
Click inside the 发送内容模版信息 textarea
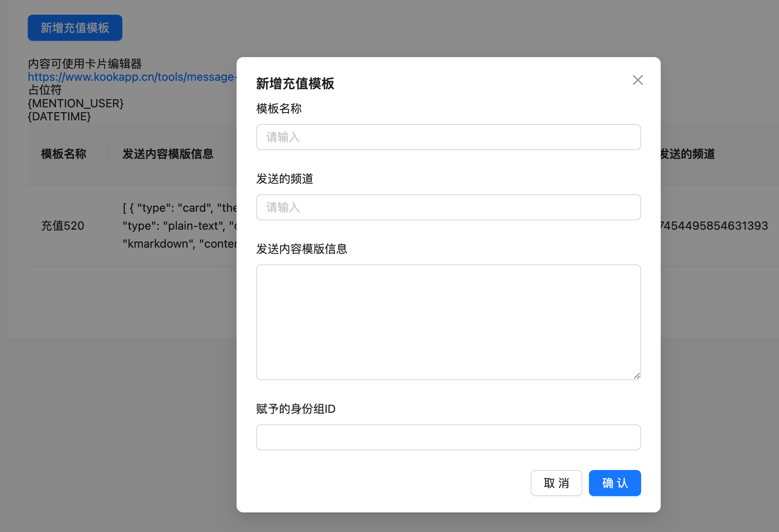click(x=448, y=322)
